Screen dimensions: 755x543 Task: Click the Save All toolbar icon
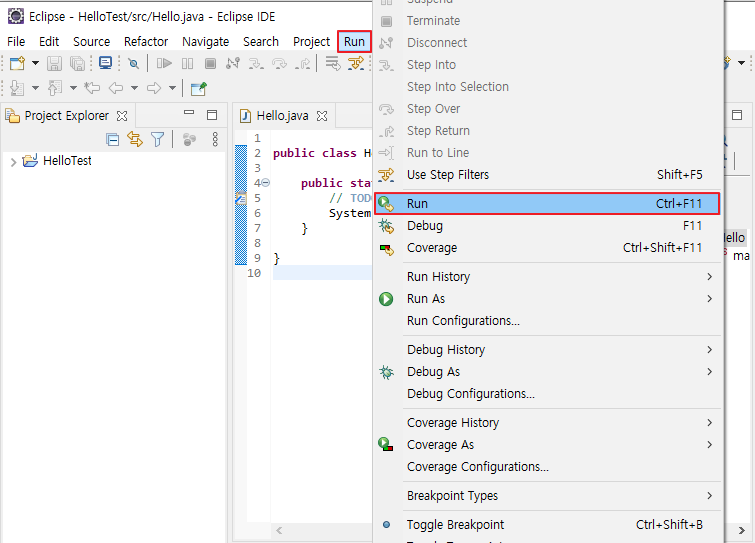(77, 64)
